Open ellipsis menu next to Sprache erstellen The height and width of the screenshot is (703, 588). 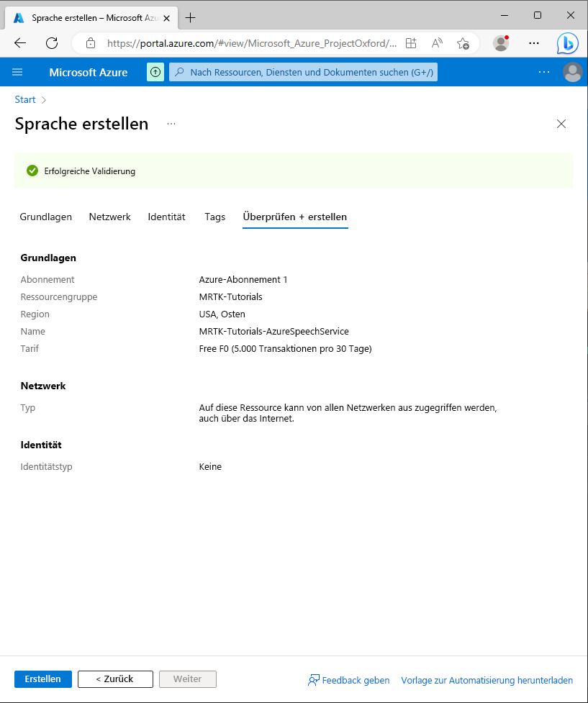171,124
